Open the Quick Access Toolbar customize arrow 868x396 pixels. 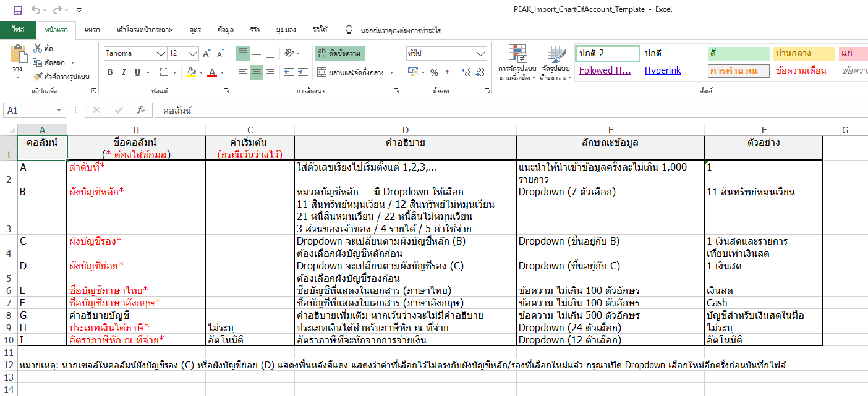[x=79, y=11]
